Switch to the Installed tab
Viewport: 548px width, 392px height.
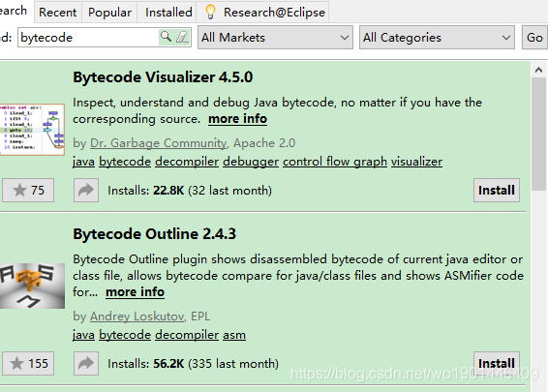click(168, 13)
